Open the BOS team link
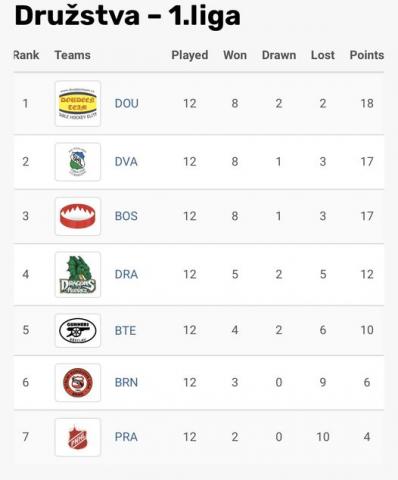 tap(126, 216)
